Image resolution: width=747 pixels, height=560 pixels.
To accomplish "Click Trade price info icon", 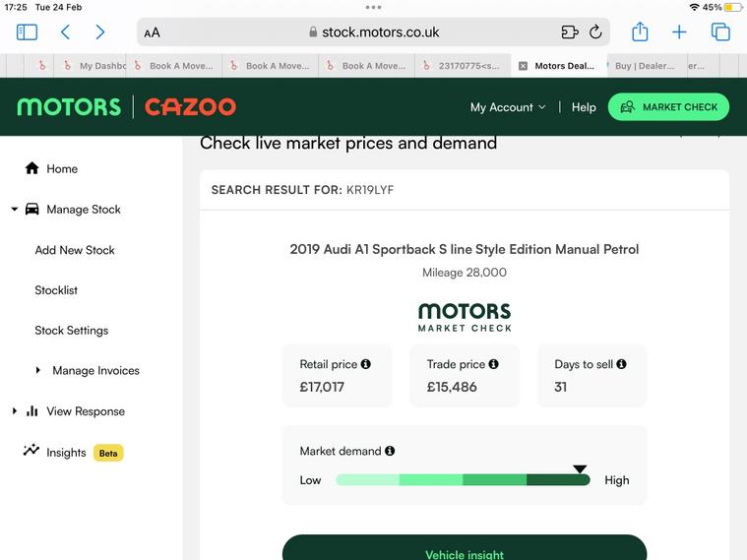I will click(x=493, y=364).
